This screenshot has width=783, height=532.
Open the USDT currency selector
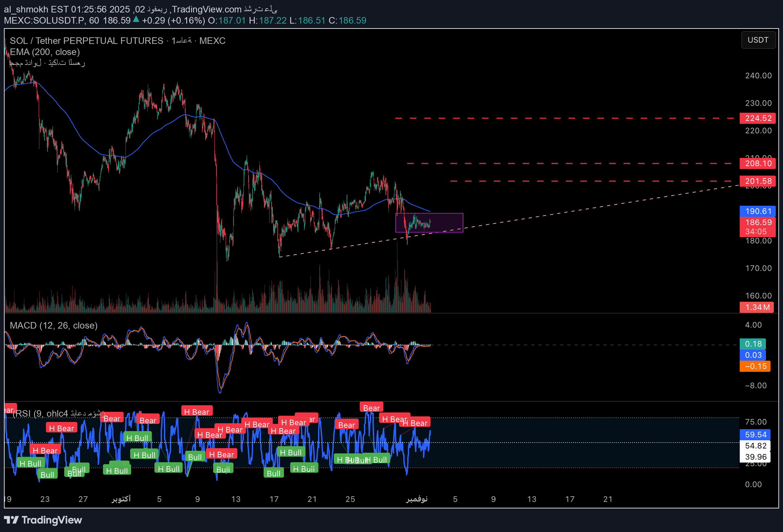point(758,40)
